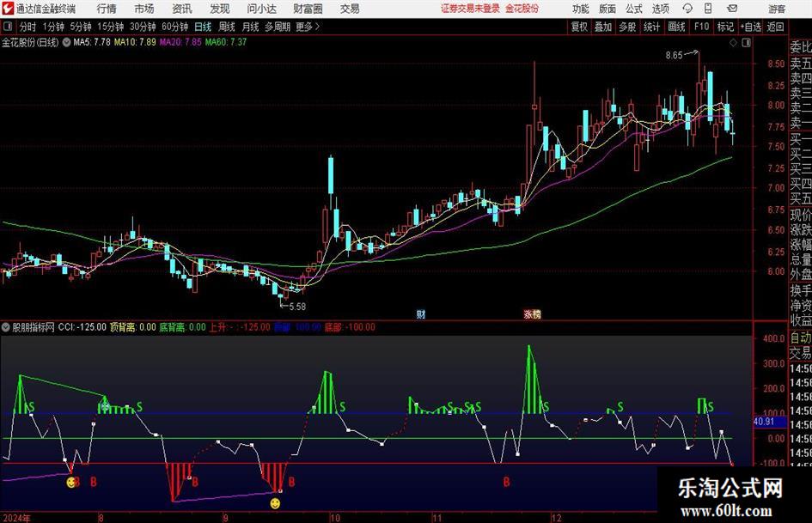This screenshot has height=523, width=812.
Task: Click the 叠加 overlay toolbar button
Action: point(603,27)
